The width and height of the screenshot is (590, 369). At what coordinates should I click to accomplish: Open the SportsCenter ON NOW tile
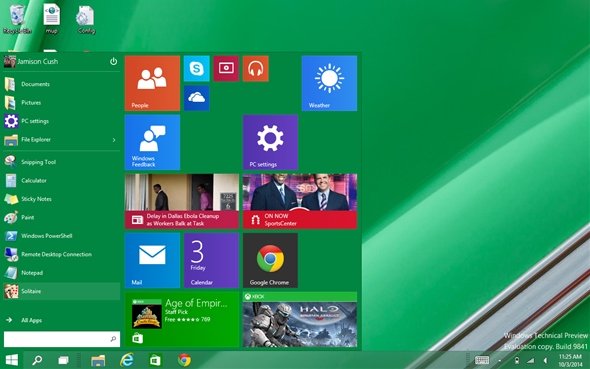click(x=300, y=201)
